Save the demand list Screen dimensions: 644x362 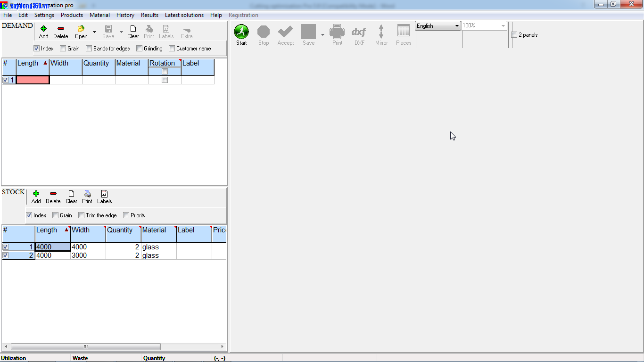click(108, 32)
